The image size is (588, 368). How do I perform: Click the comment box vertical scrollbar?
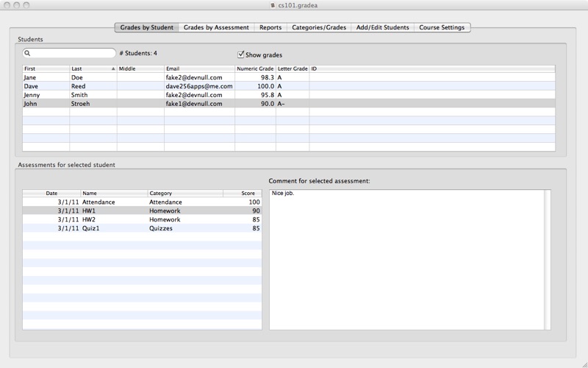(548, 260)
